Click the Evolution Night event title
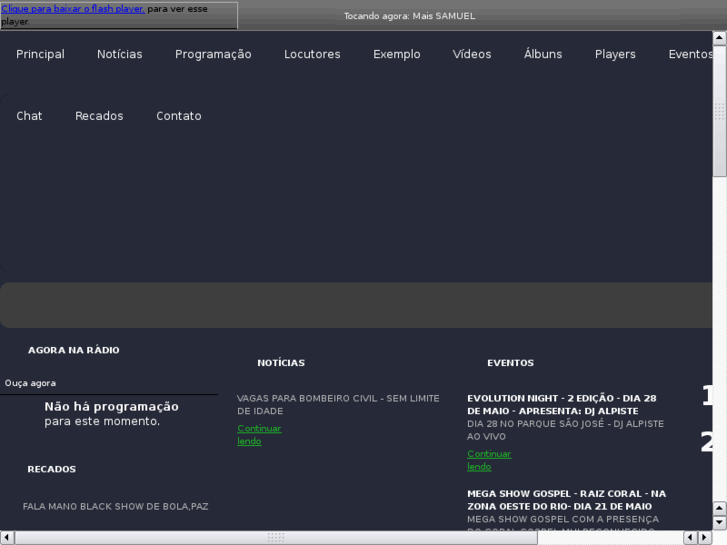Image resolution: width=727 pixels, height=545 pixels. coord(561,404)
